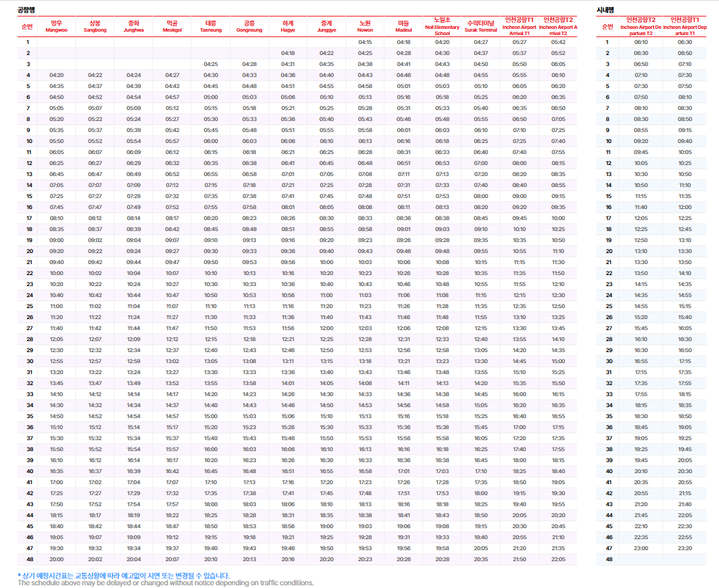Image resolution: width=719 pixels, height=588 pixels.
Task: Click 10:25 Departure T1 time in city-bound row 12
Action: point(685,163)
